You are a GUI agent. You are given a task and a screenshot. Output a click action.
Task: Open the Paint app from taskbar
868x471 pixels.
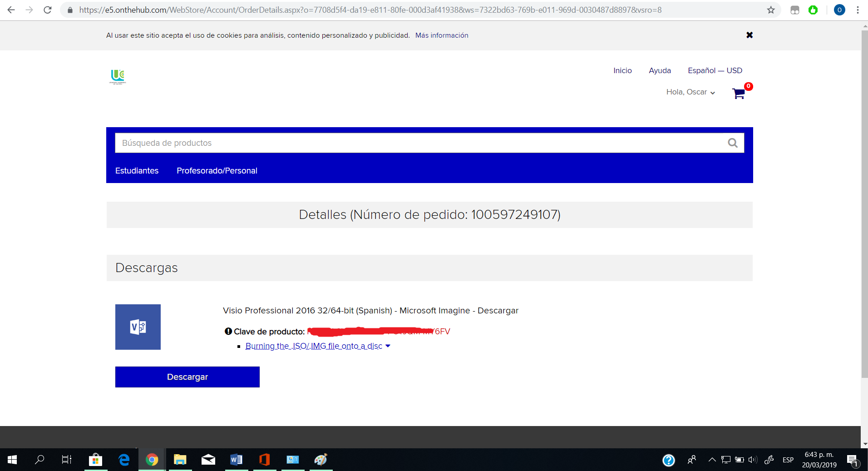pyautogui.click(x=321, y=460)
